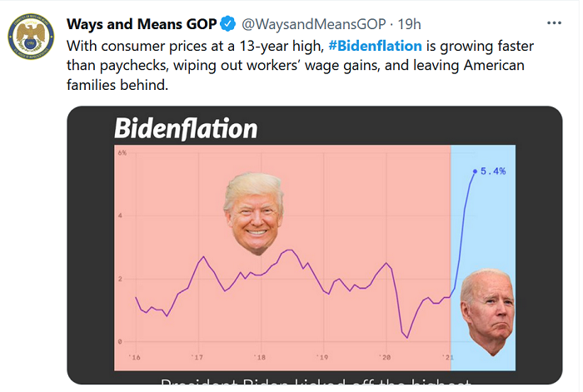
Task: Click the inflation line's low point in 2020
Action: click(407, 337)
